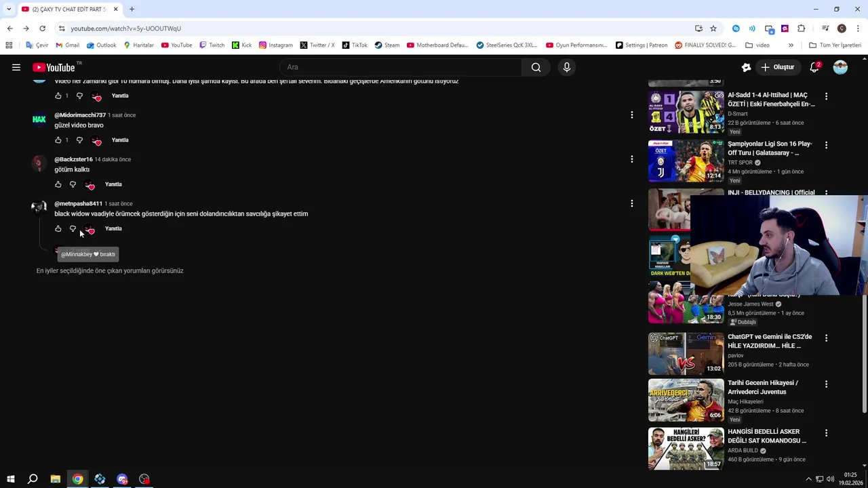Open the Al-Sadd 1-4 Al-Ittihad video thumbnail
The image size is (868, 488).
click(x=686, y=112)
